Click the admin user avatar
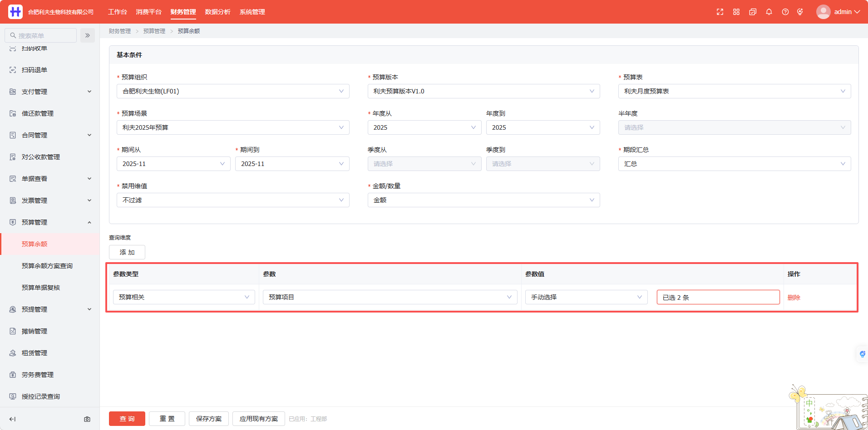 point(823,12)
